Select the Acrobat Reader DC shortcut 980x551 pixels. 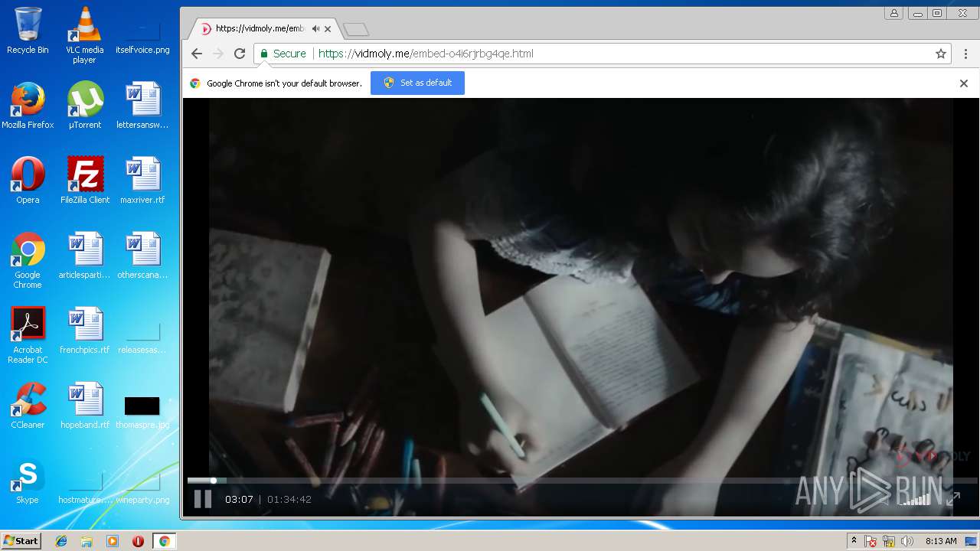28,335
